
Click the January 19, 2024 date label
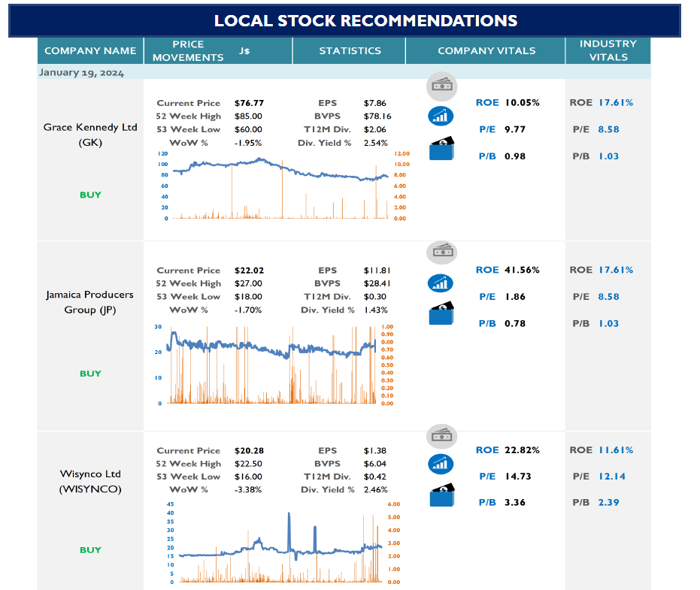pyautogui.click(x=81, y=72)
